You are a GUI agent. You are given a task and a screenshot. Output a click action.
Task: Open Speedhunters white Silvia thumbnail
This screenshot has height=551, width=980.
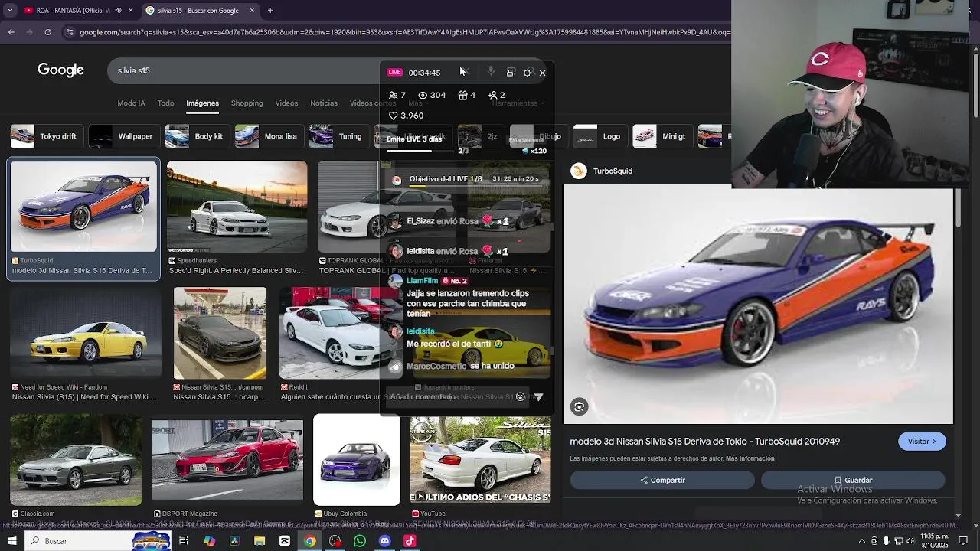point(237,207)
